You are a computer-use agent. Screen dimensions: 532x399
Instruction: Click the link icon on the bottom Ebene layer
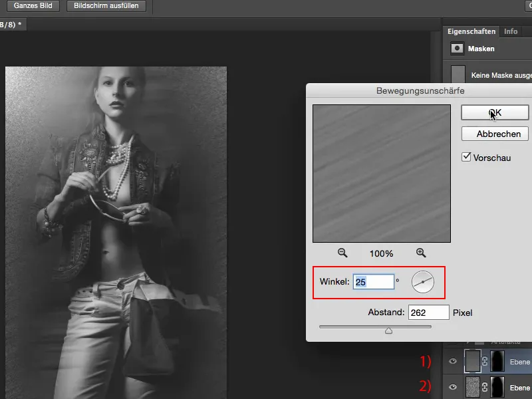point(485,386)
